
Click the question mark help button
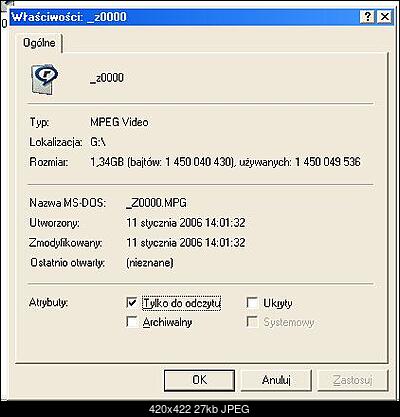[x=367, y=17]
